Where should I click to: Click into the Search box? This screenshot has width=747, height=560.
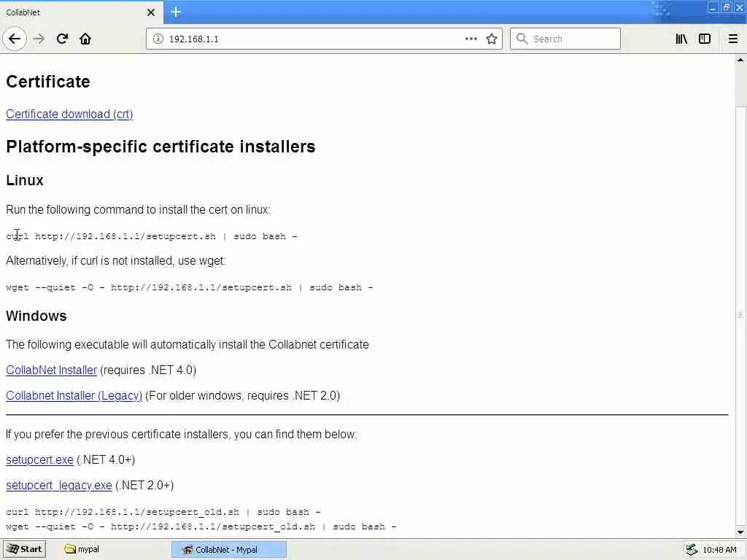565,39
